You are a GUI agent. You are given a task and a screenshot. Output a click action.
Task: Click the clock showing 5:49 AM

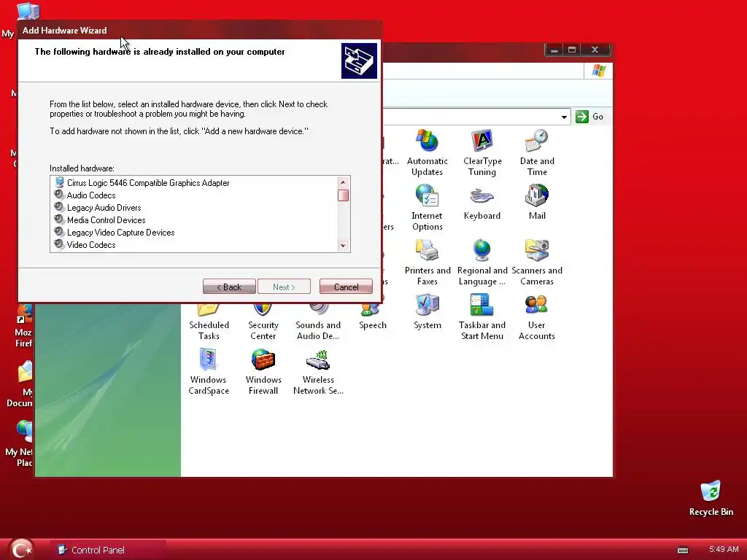coord(724,549)
